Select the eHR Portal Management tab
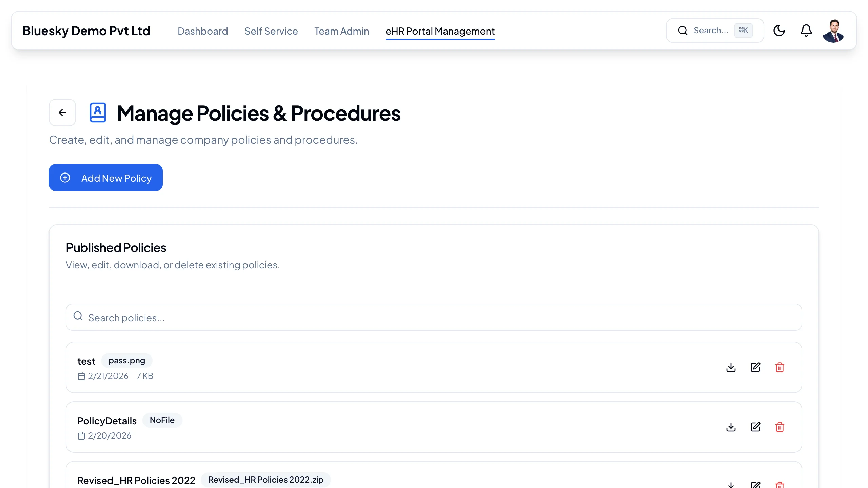This screenshot has height=488, width=868. [x=440, y=31]
